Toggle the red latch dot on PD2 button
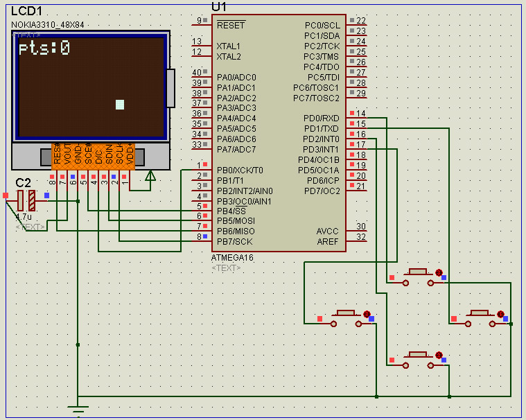Image resolution: width=526 pixels, height=420 pixels. 439,356
